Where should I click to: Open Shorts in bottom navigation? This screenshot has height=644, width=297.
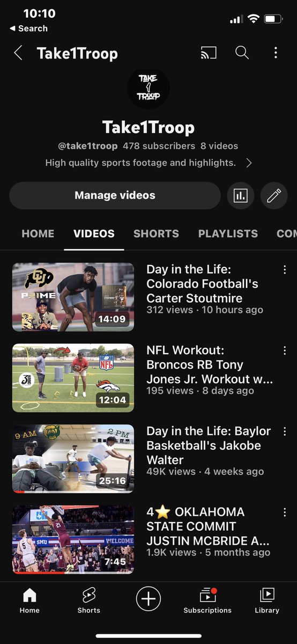pyautogui.click(x=88, y=600)
